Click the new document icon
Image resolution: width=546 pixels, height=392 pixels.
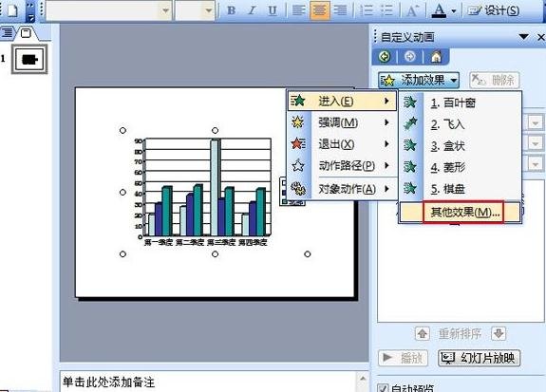coord(12,10)
